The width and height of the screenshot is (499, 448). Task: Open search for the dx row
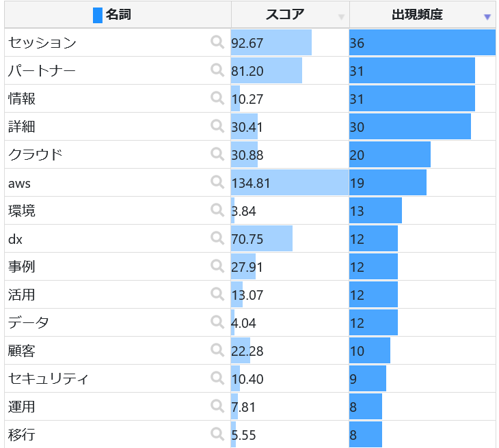[217, 238]
